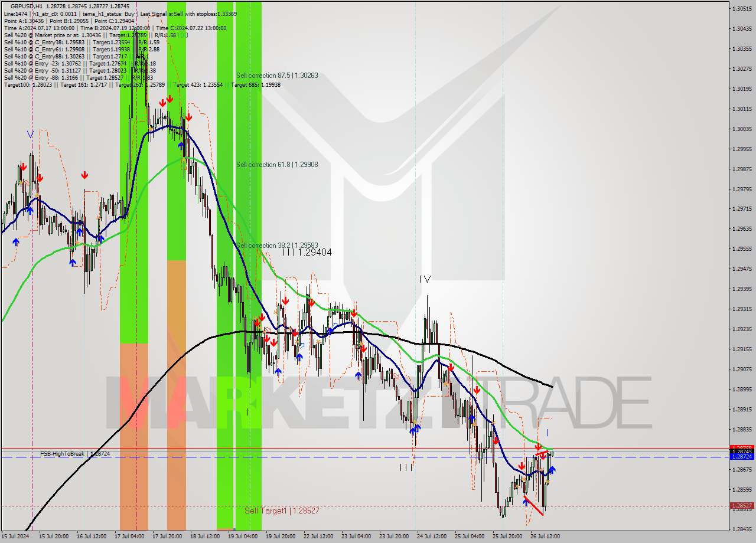This screenshot has height=543, width=756.
Task: Click the 17 Jul 04:00 time axis label
Action: [x=129, y=537]
